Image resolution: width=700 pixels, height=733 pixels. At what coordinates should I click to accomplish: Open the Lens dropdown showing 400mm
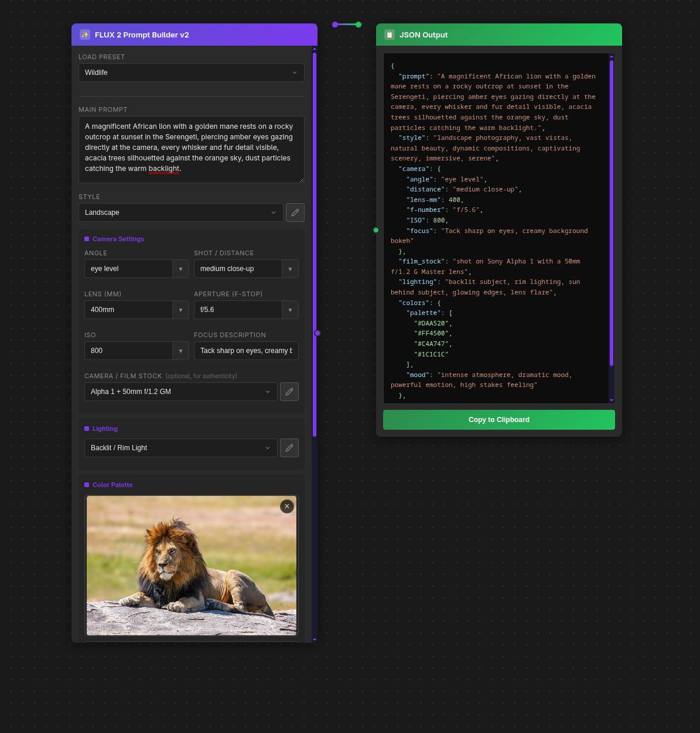[x=136, y=310]
